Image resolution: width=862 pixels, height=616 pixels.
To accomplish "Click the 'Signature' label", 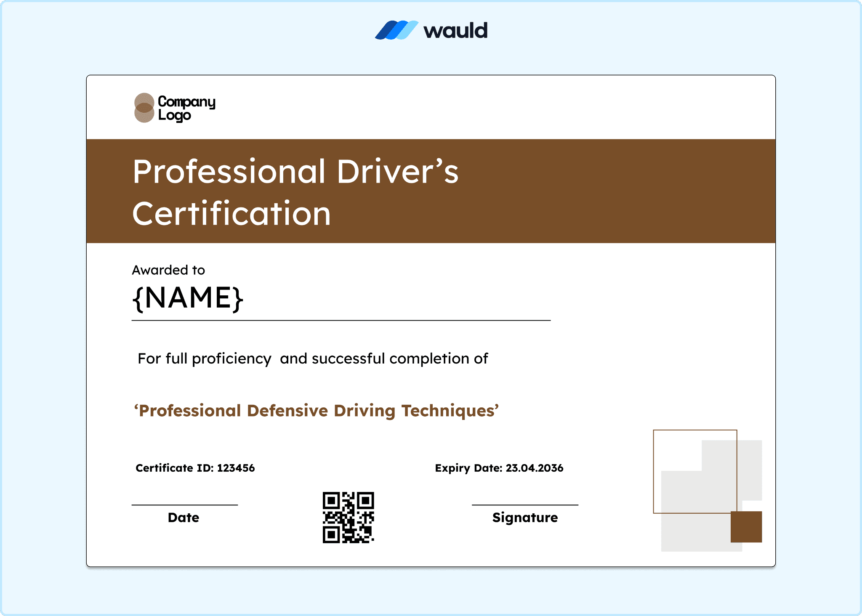I will 525,518.
